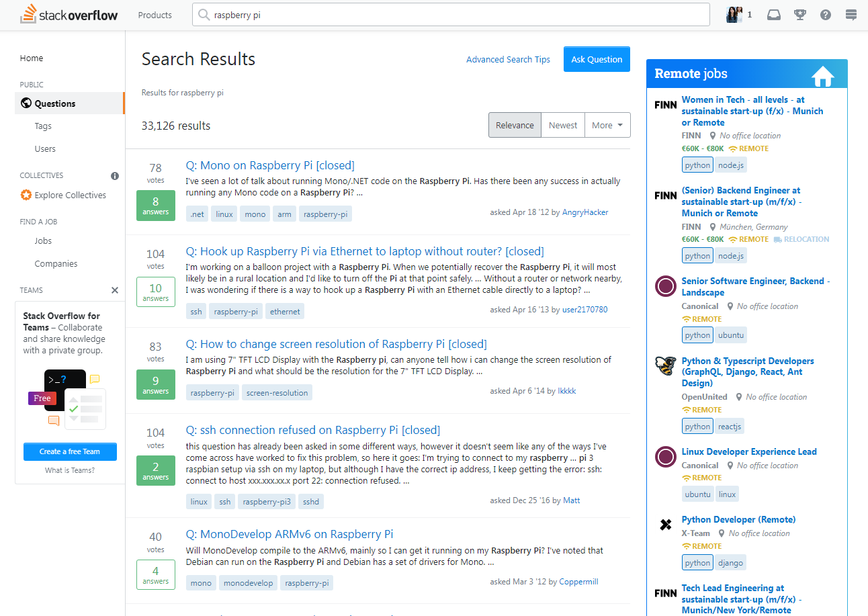This screenshot has width=868, height=616.
Task: Click the Teams promo illustration
Action: 67,398
